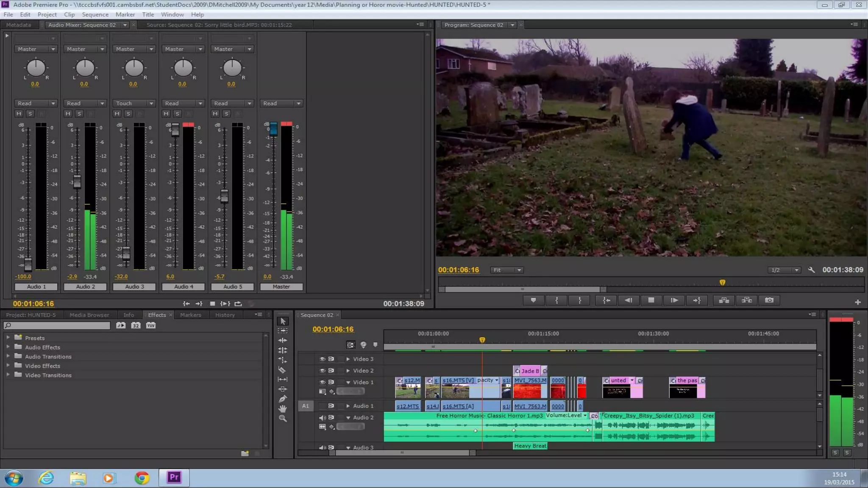Click the Add Marker button in program monitor
Image resolution: width=868 pixels, height=488 pixels.
pyautogui.click(x=533, y=300)
